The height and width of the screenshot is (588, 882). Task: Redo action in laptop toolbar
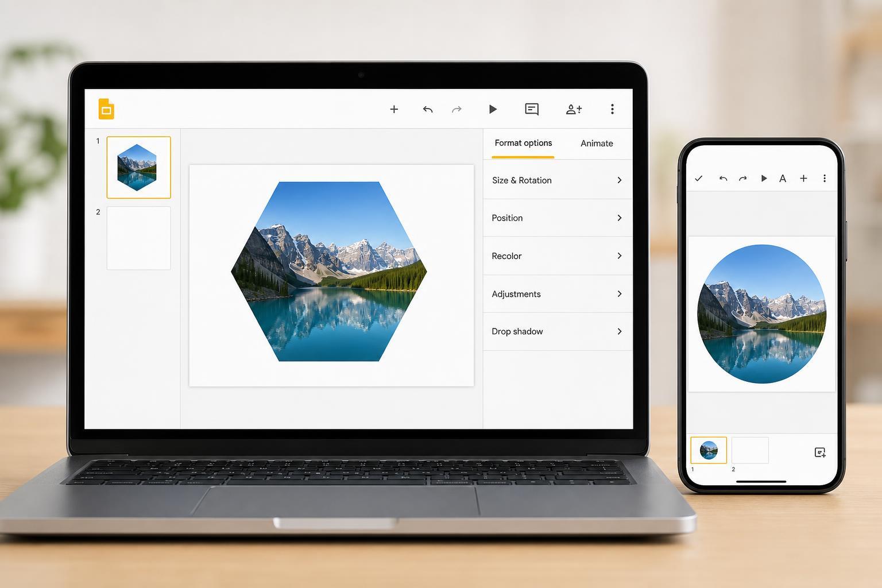pos(457,109)
